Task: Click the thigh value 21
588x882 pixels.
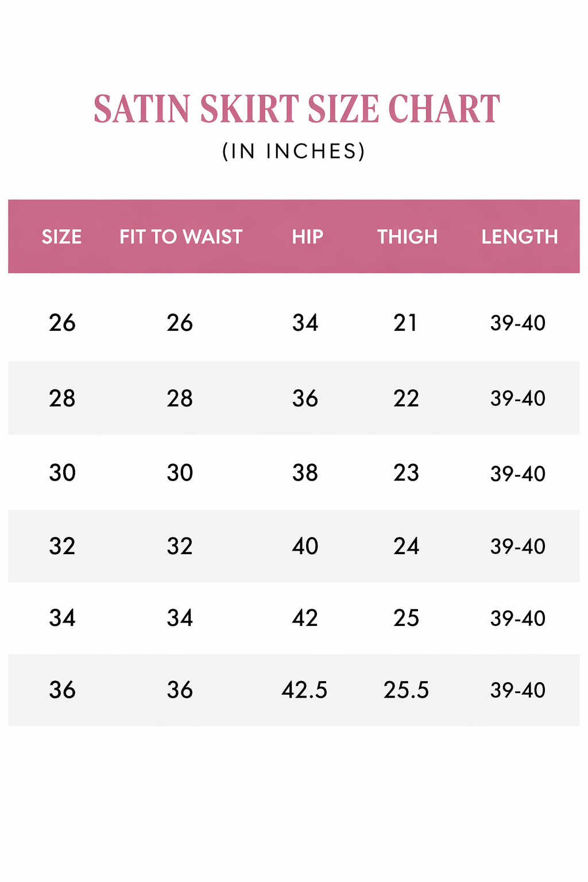Action: 405,323
